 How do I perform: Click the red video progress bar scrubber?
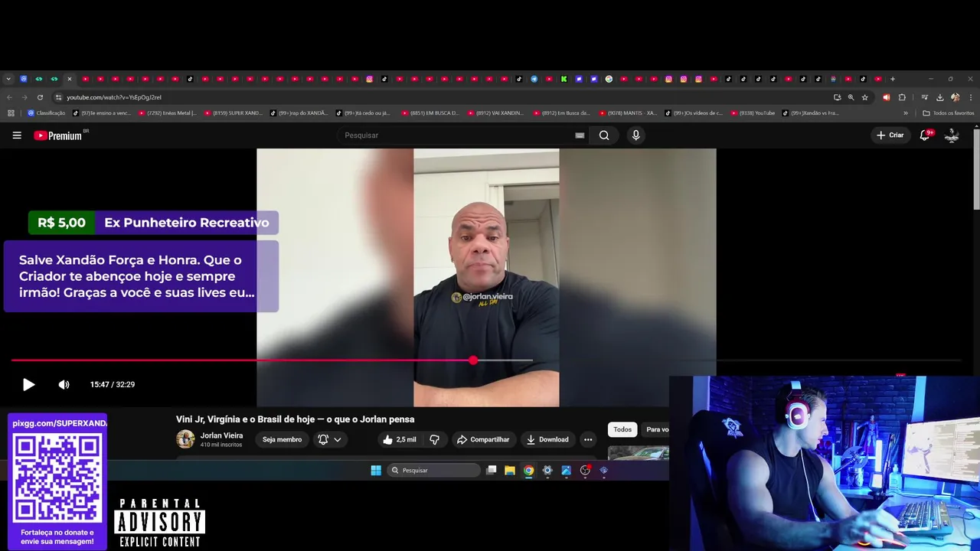pos(473,360)
